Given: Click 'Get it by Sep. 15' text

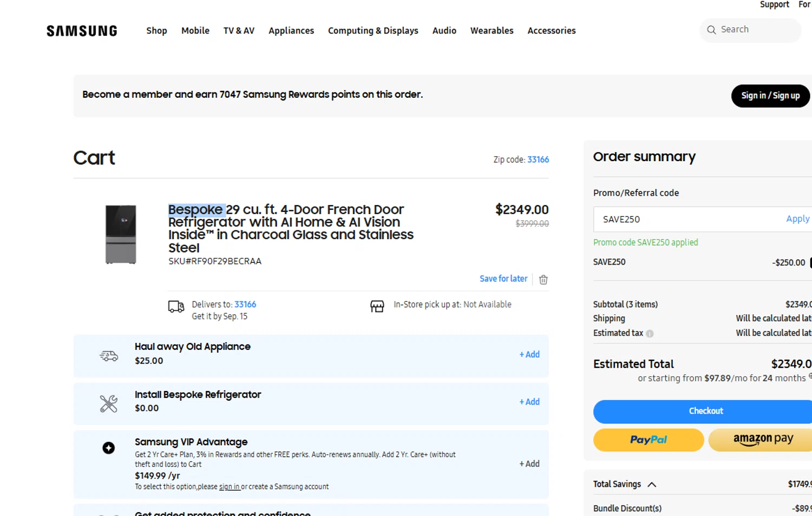Looking at the screenshot, I should (x=219, y=316).
